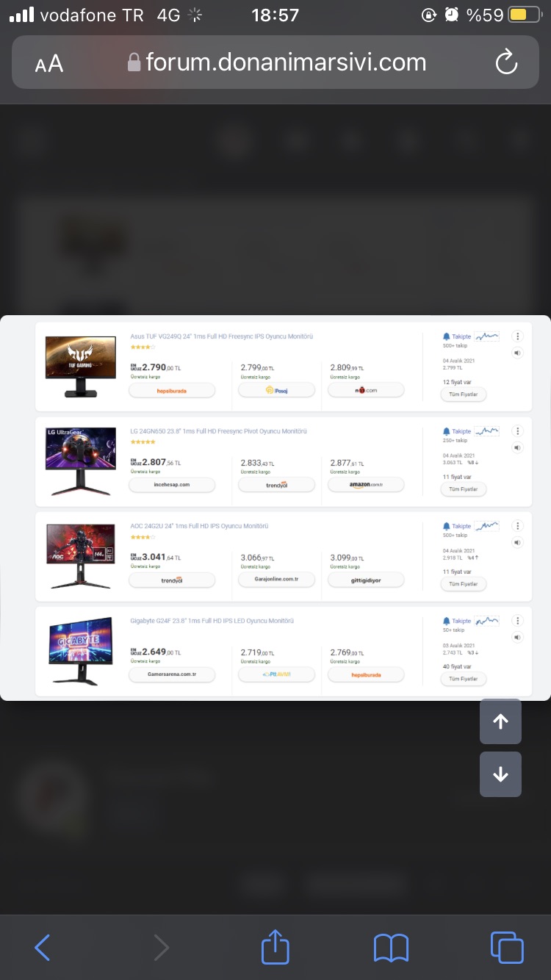The width and height of the screenshot is (551, 980).
Task: Click speaker icon on Asus TUF VG249Q row
Action: tap(518, 353)
